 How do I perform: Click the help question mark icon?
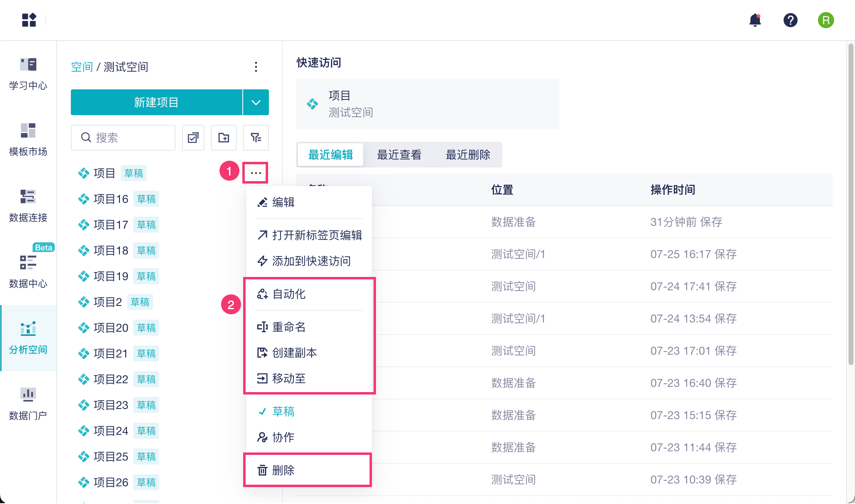point(791,20)
